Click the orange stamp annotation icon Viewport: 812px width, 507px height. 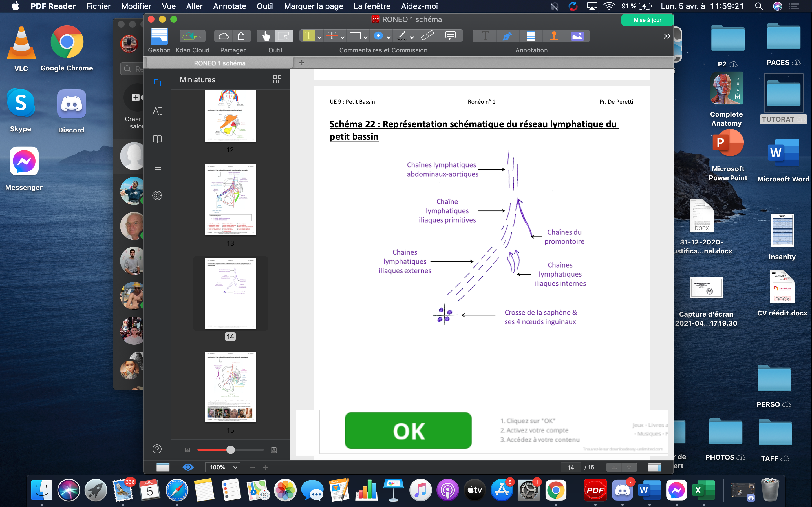554,36
